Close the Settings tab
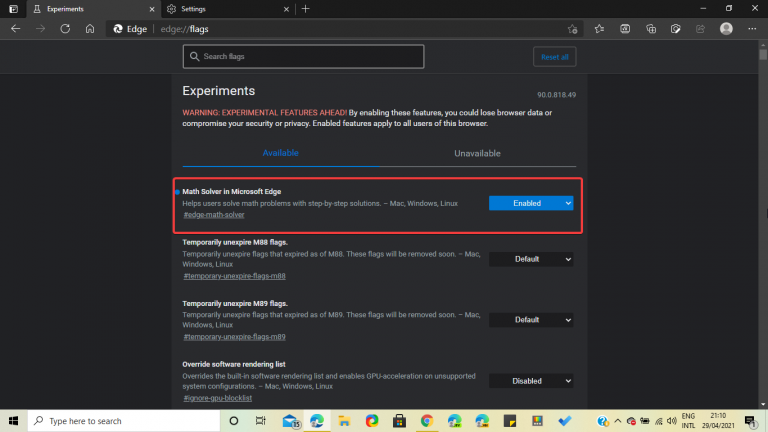 287,9
